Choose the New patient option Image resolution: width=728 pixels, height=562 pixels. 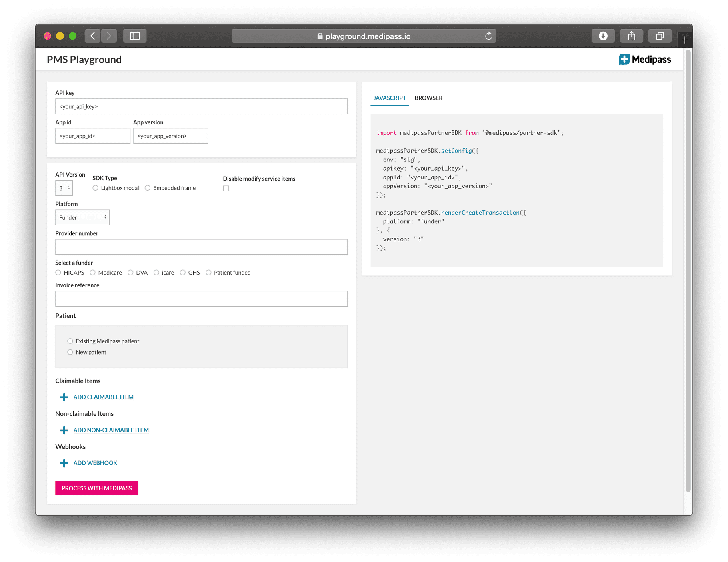point(70,352)
